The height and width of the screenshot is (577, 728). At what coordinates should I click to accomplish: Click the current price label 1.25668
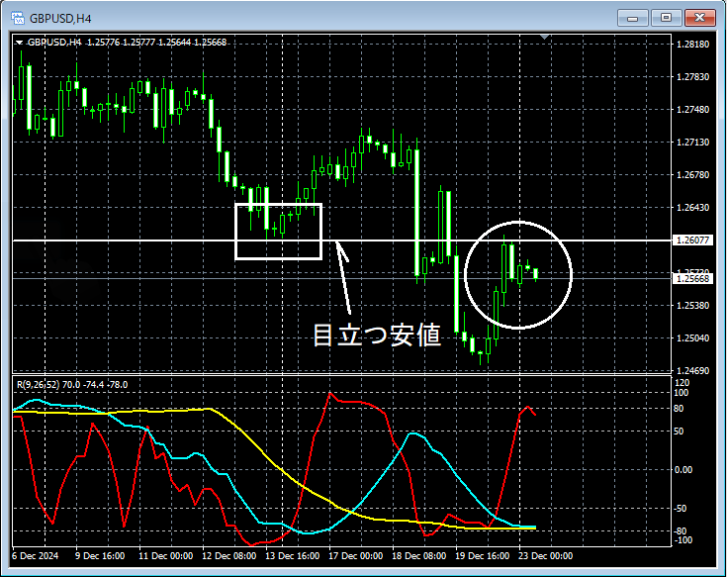tap(692, 279)
